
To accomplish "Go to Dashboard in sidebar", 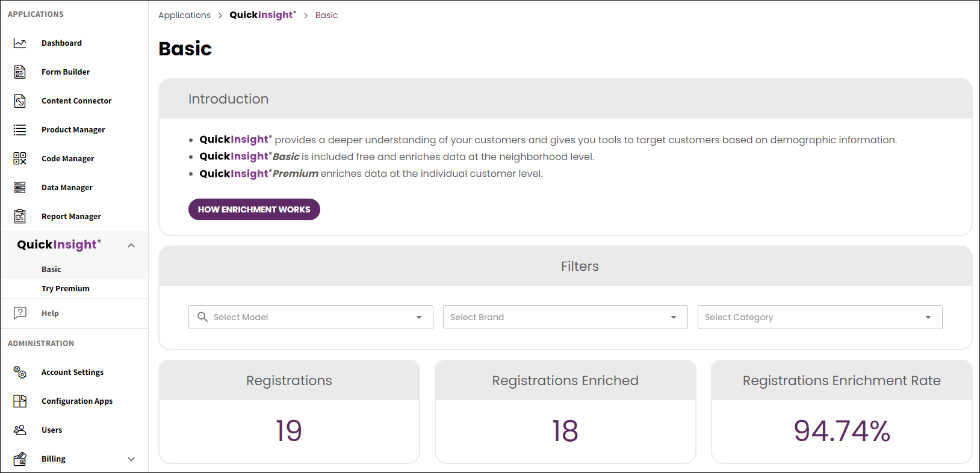I will click(61, 43).
